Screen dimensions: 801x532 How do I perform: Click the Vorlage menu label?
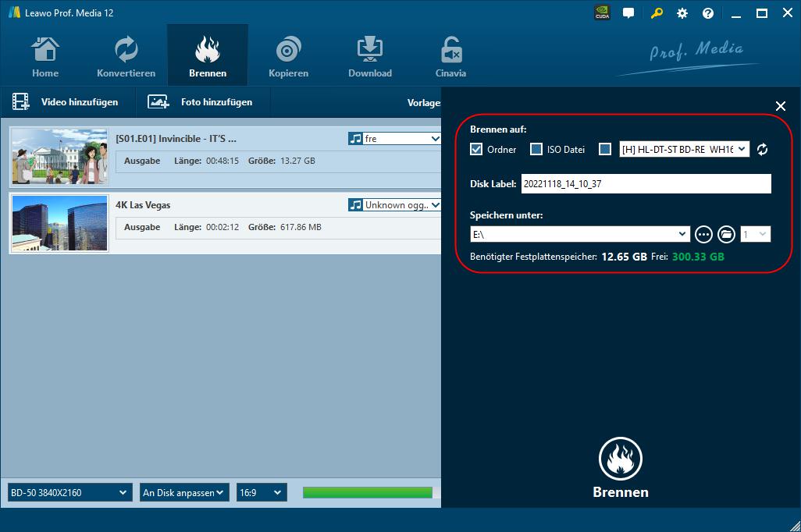point(423,103)
